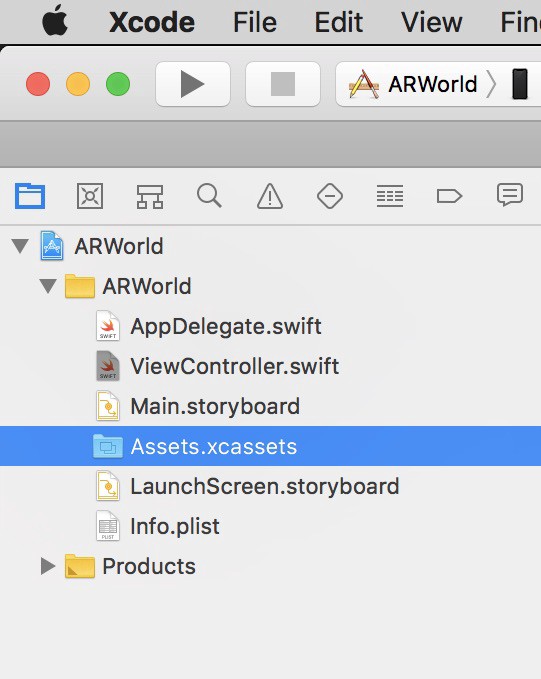Show the Debug navigator

click(390, 196)
